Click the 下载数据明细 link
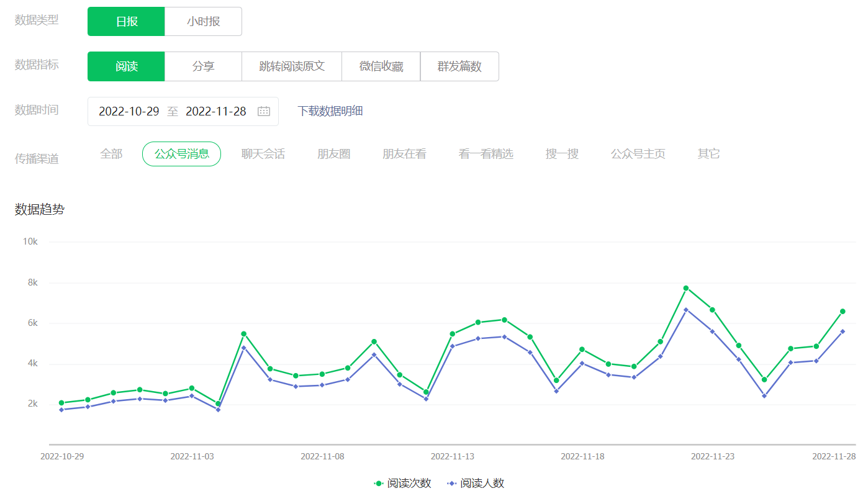Image resolution: width=868 pixels, height=496 pixels. click(330, 111)
